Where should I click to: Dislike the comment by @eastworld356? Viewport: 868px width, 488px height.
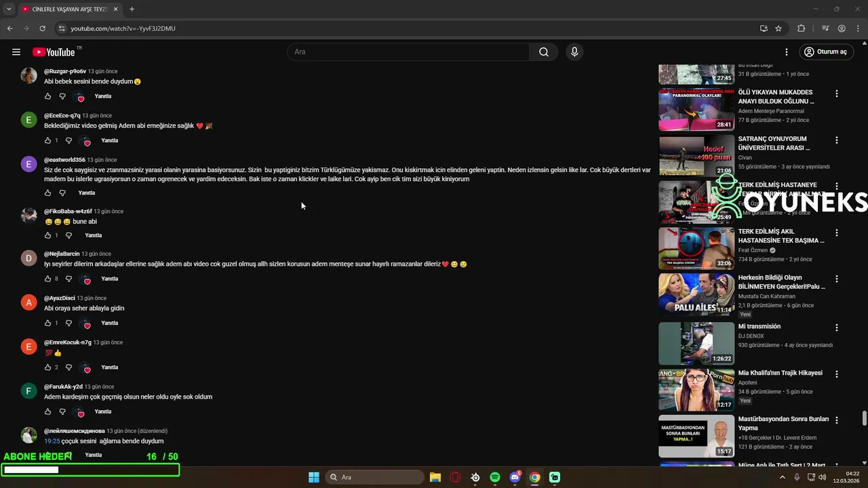point(62,192)
